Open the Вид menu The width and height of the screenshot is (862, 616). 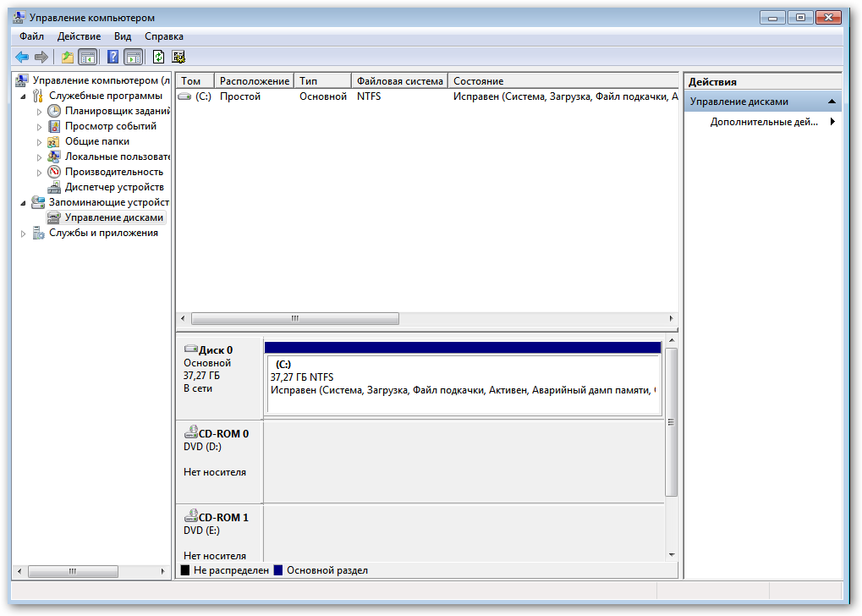point(123,36)
